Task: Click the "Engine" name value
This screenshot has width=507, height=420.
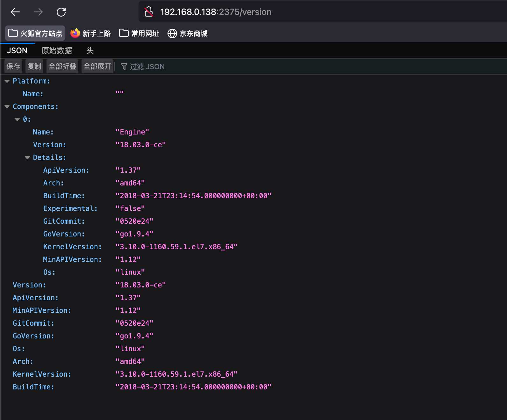Action: (x=132, y=132)
